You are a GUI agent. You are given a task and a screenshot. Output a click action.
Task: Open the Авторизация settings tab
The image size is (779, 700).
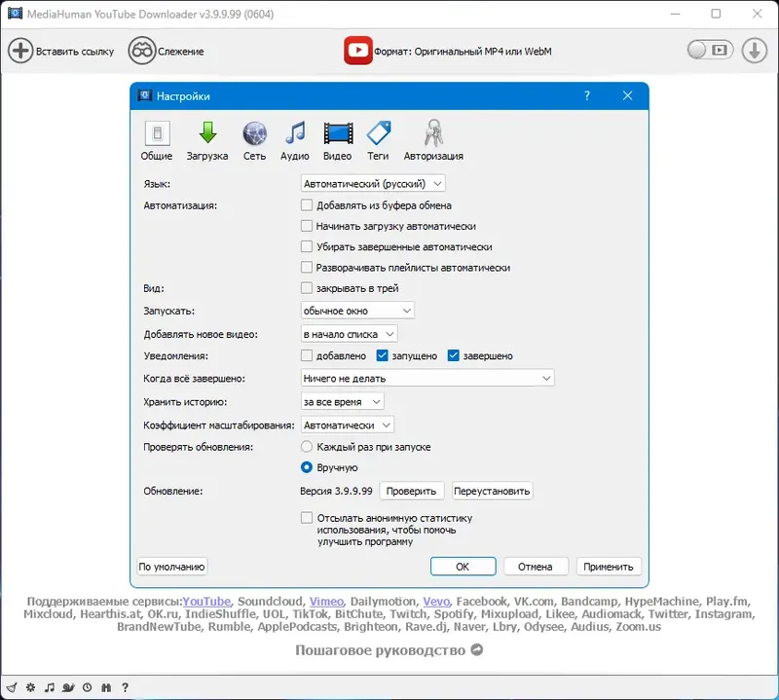(x=433, y=141)
